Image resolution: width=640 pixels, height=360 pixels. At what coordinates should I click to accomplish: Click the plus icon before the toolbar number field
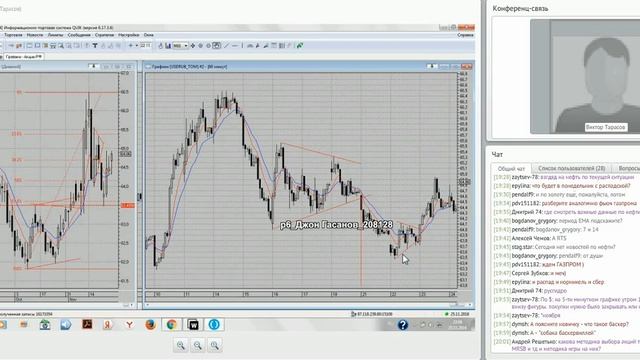[131, 45]
